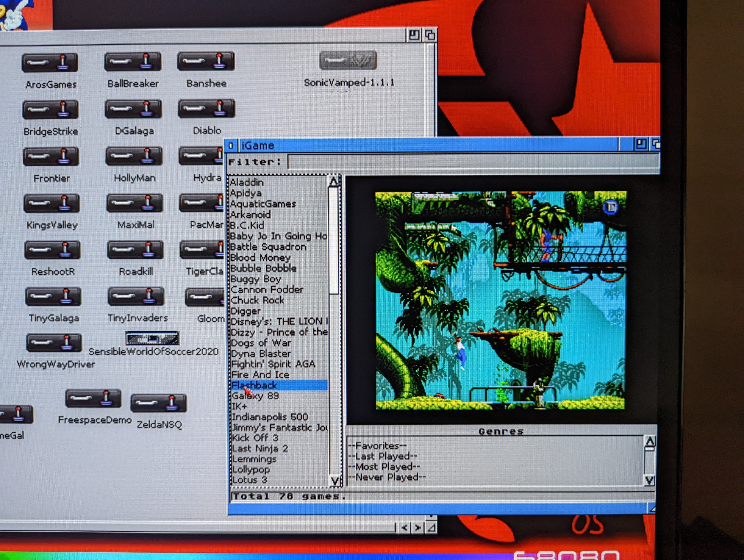The image size is (744, 560).
Task: Open the BridgeStrike game icon
Action: (51, 110)
